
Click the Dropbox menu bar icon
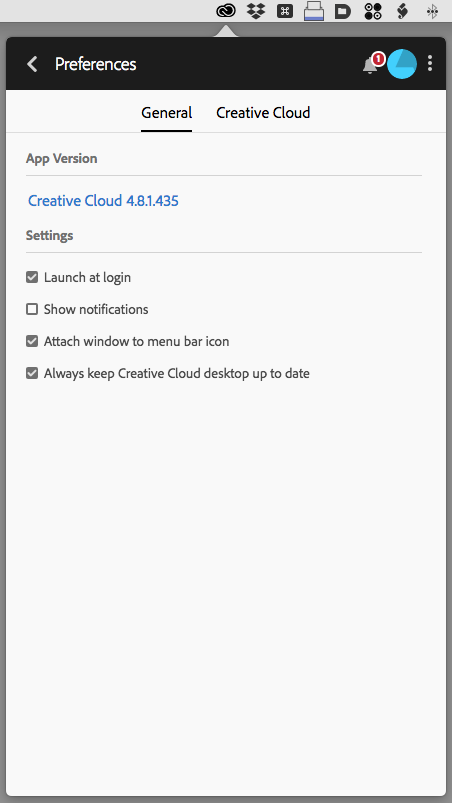point(256,11)
